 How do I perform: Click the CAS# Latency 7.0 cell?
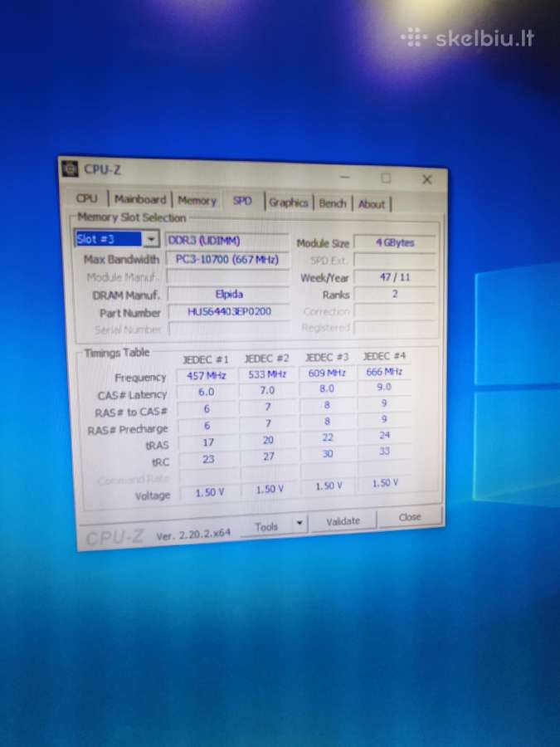pyautogui.click(x=267, y=390)
